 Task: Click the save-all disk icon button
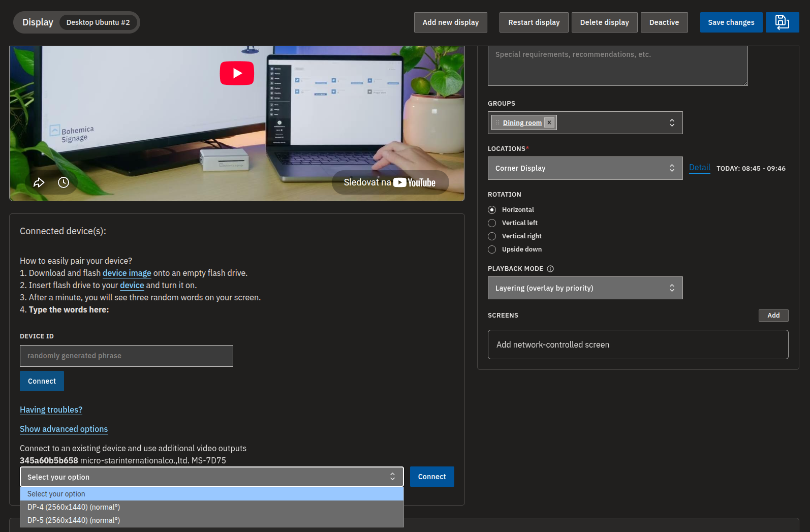tap(782, 22)
